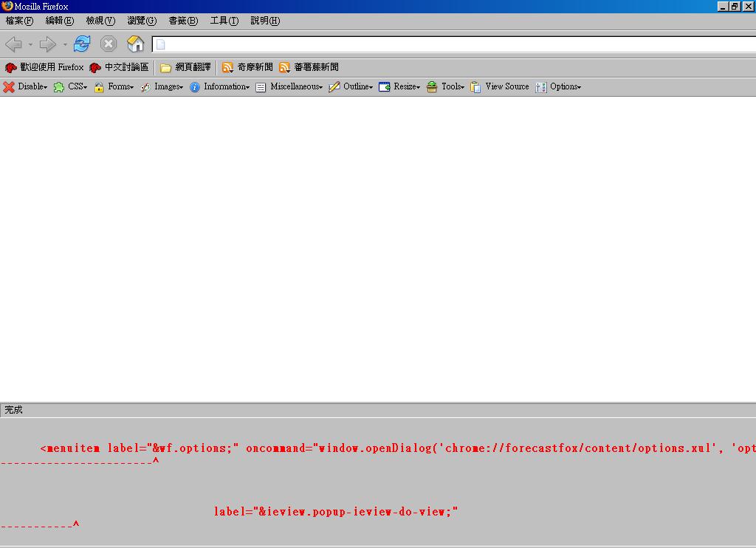This screenshot has height=548, width=756.
Task: Click the Outline pencil icon
Action: (334, 87)
